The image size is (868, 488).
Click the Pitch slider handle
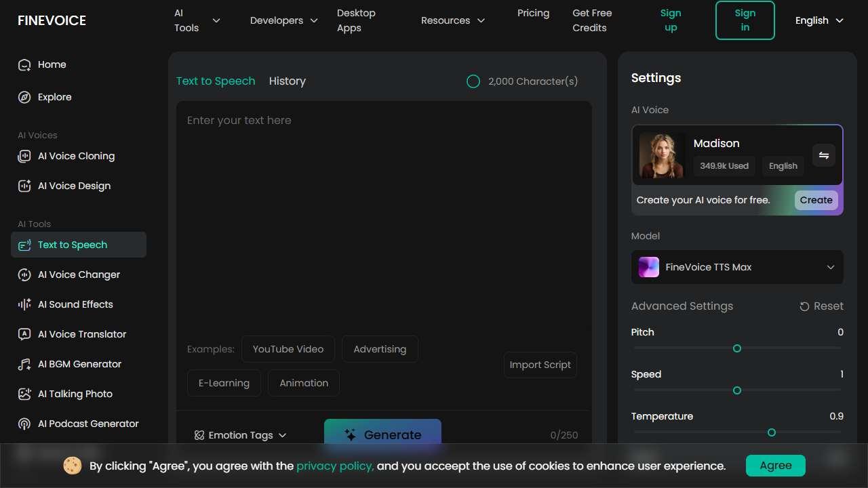point(737,348)
